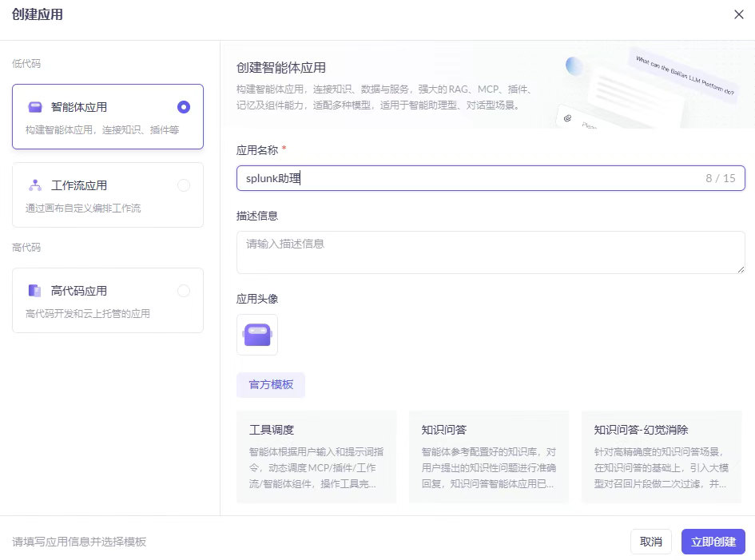Click the 高代码 section label
Screen dimensions: 755x560
(x=26, y=248)
